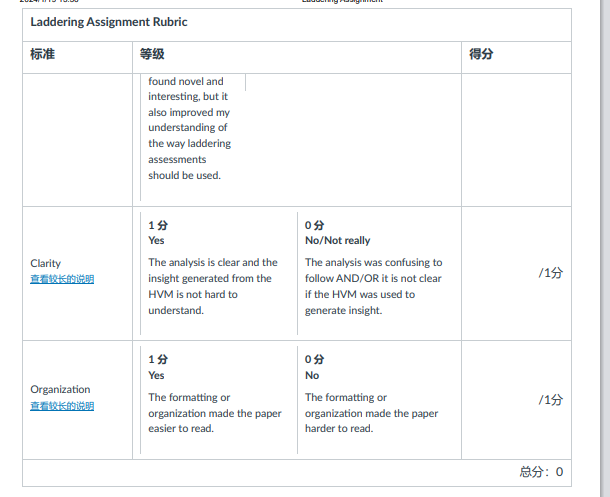Image resolution: width=610 pixels, height=497 pixels.
Task: Open Clarity's 查看较长的说明 link
Action: (62, 279)
